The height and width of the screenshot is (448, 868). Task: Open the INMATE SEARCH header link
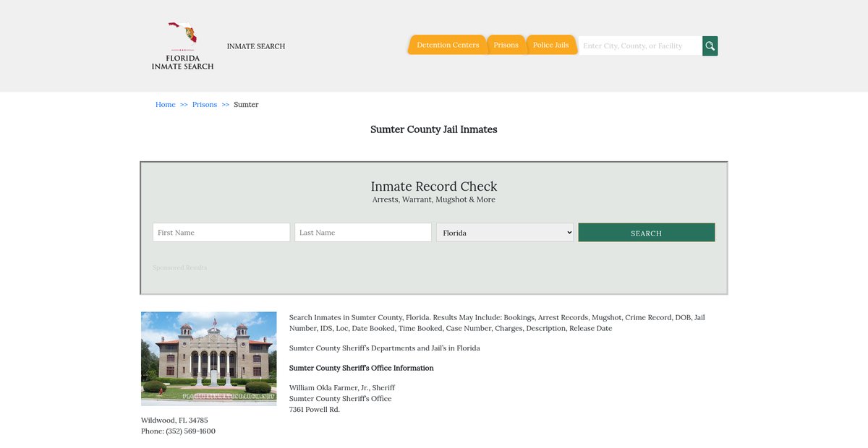pyautogui.click(x=256, y=46)
